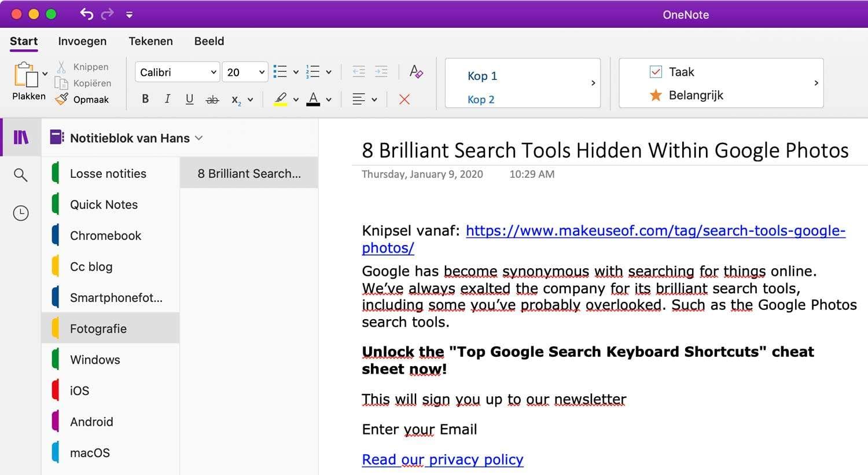Open the makeuseof.com source link
The height and width of the screenshot is (475, 868).
604,239
